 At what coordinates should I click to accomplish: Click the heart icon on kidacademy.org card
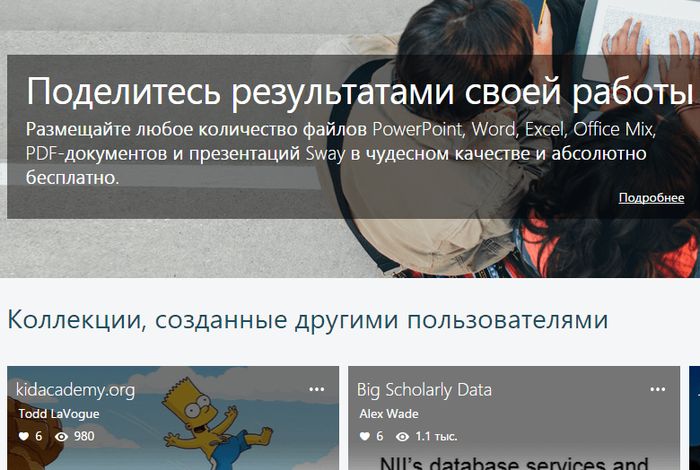(x=24, y=437)
